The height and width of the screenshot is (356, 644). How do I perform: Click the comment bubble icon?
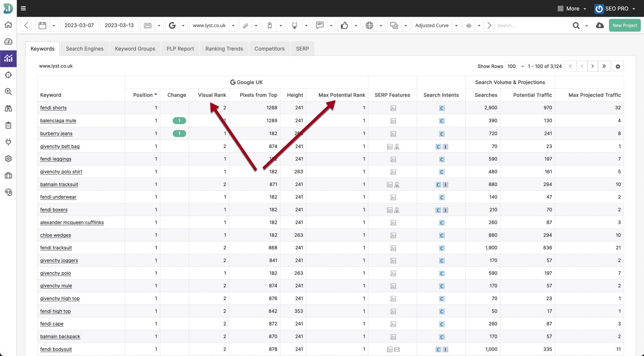[x=319, y=25]
